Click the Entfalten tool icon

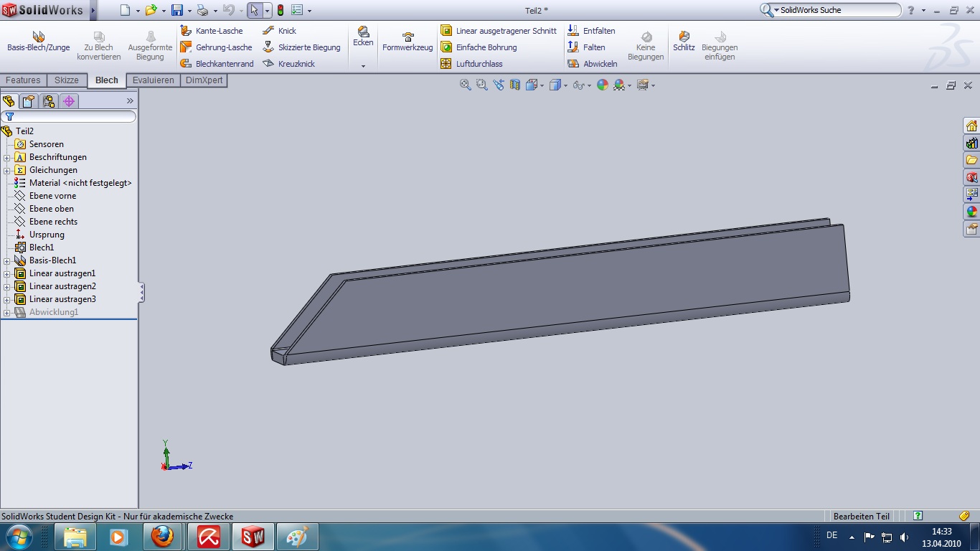coord(573,31)
